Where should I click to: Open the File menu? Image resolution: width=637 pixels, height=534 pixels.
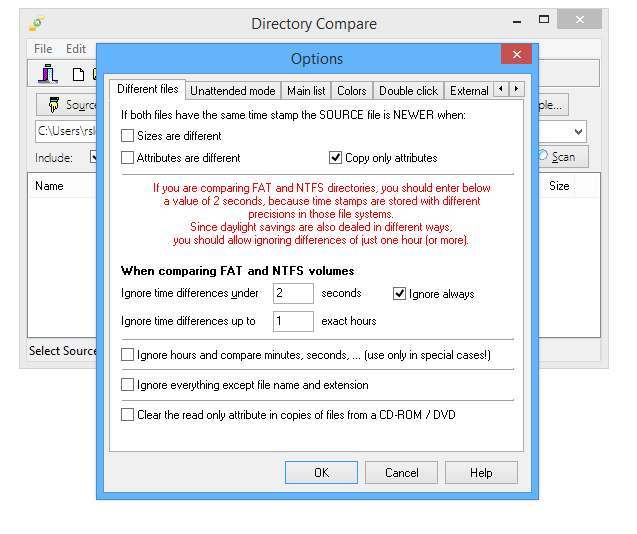(43, 49)
